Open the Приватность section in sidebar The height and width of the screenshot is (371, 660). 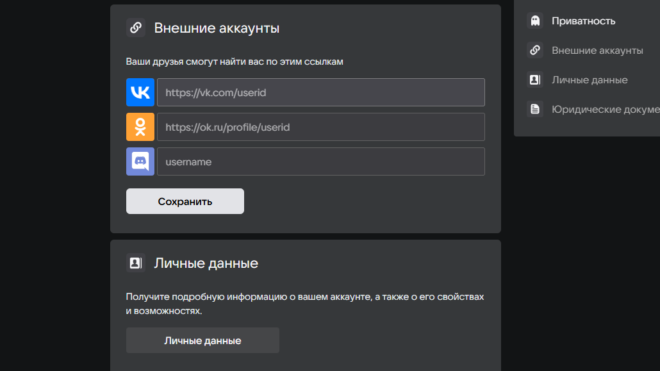click(x=583, y=21)
